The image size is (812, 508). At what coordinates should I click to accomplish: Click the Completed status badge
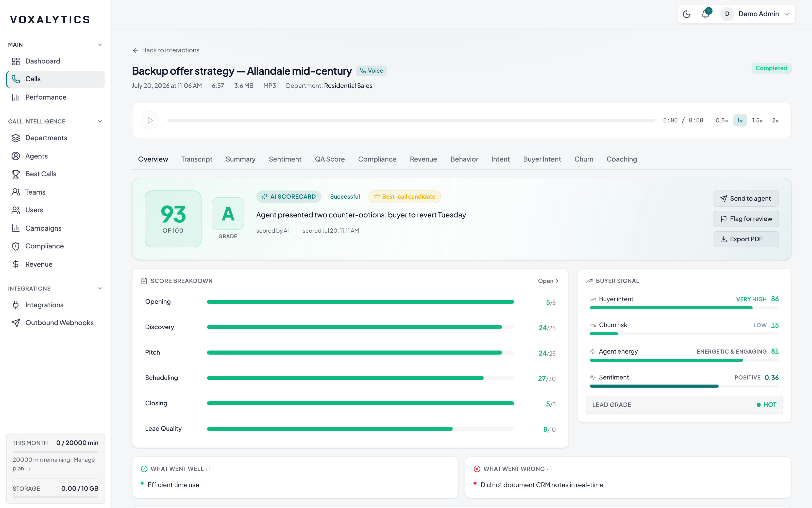point(771,68)
